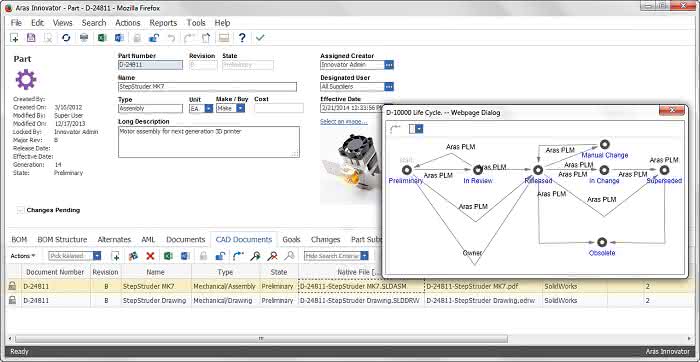Click D-24811-StepStruder MK7.SLDASM native file cell
Viewport: 700px width, 362px height.
pos(361,286)
